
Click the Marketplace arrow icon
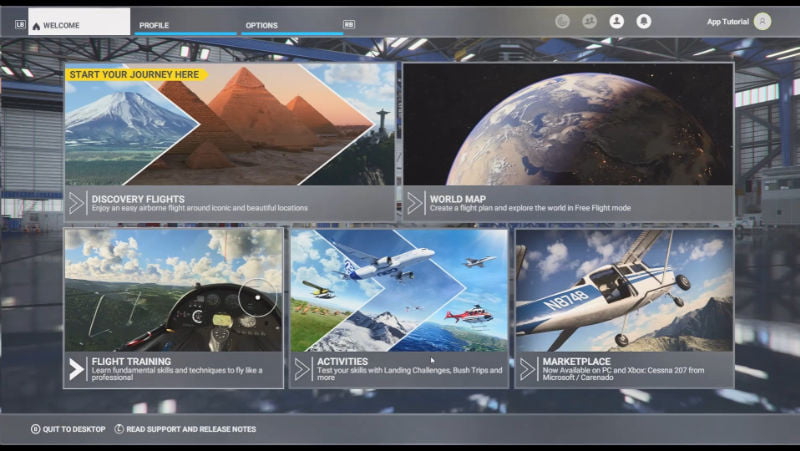[x=528, y=369]
